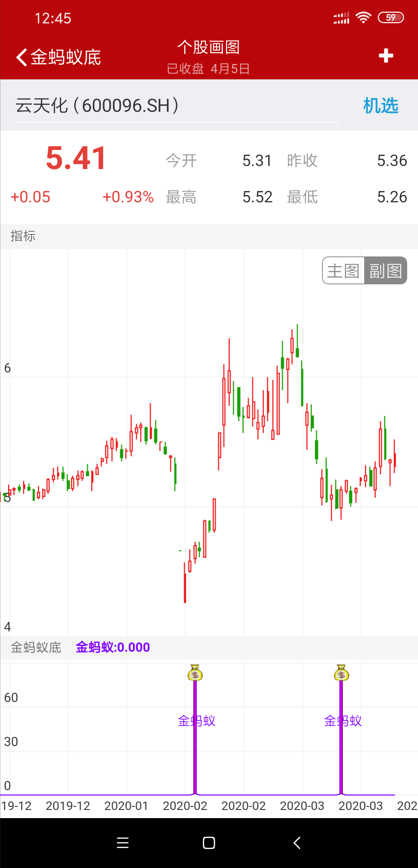This screenshot has width=418, height=868.
Task: Switch to 主图 main chart view
Action: pyautogui.click(x=343, y=271)
